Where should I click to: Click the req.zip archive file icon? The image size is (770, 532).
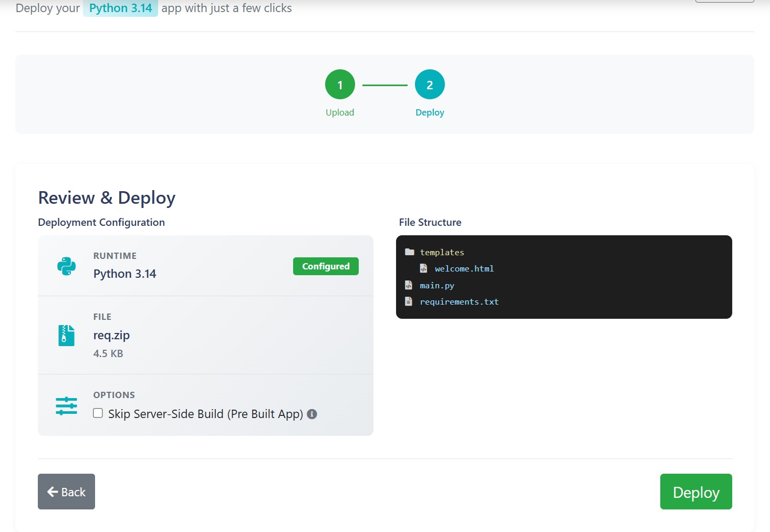(66, 336)
